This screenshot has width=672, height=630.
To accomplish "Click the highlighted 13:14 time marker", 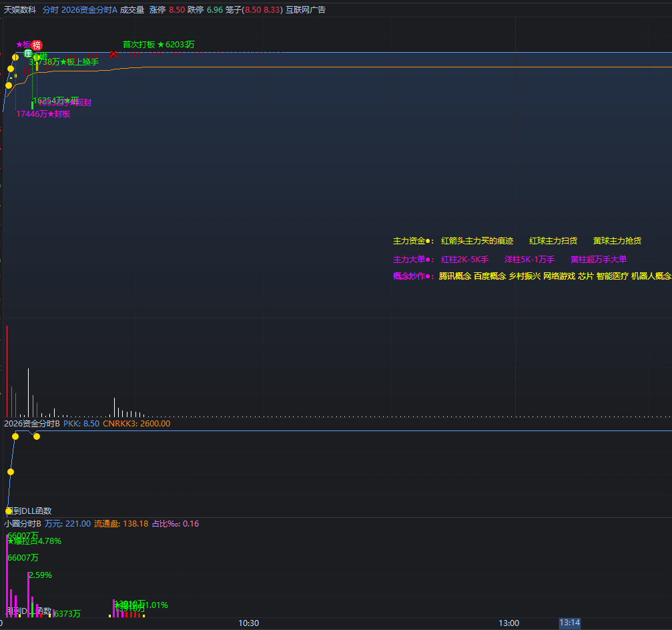I will (x=570, y=623).
